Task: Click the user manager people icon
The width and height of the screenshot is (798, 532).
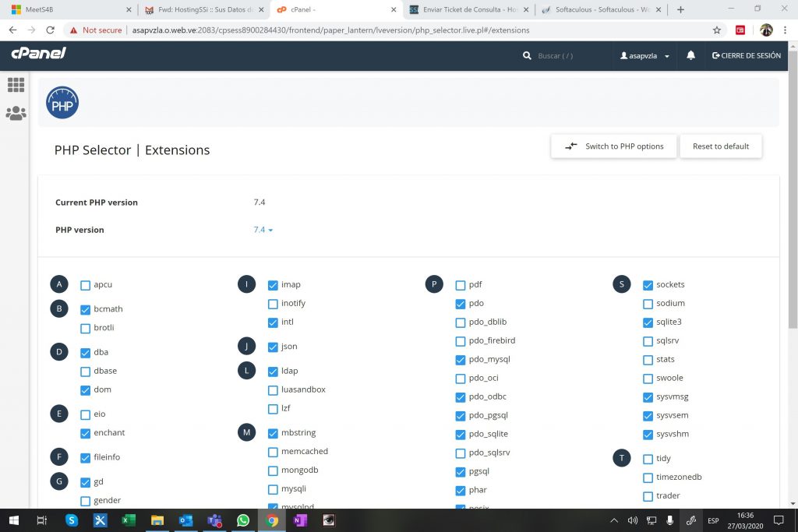Action: coord(16,114)
